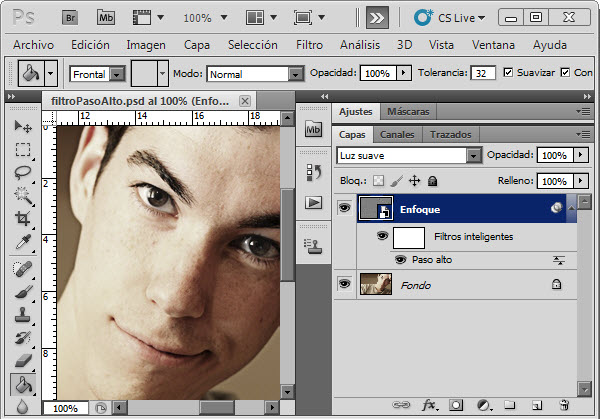
Task: Open the arrange documents dropdown
Action: coord(273,17)
